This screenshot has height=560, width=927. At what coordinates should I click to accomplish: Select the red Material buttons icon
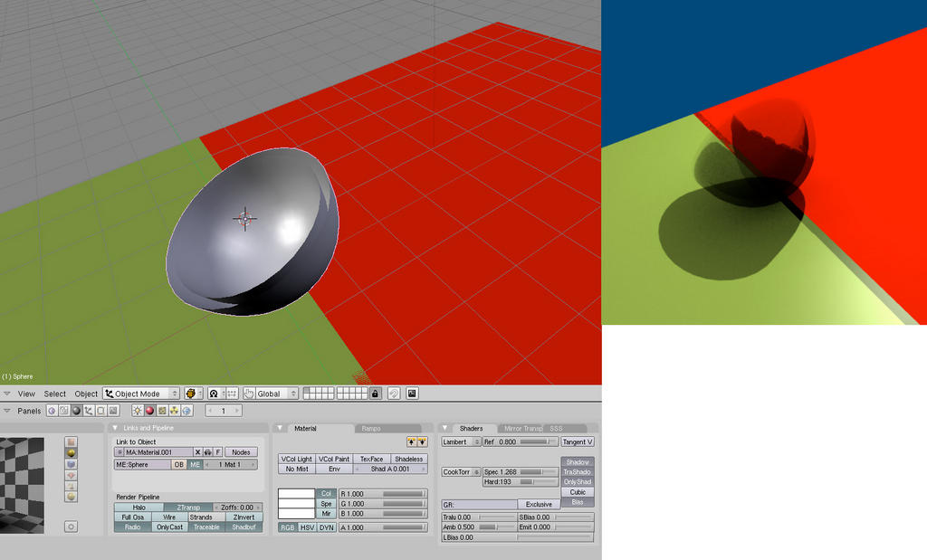pyautogui.click(x=149, y=411)
